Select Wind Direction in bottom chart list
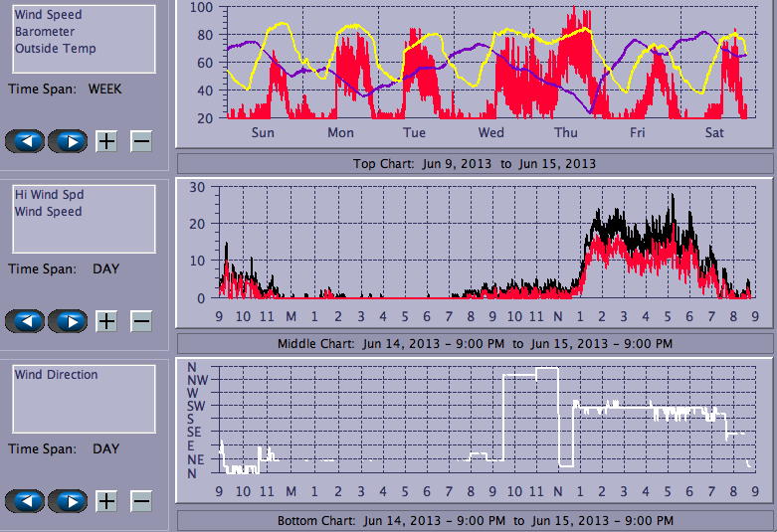 point(56,375)
